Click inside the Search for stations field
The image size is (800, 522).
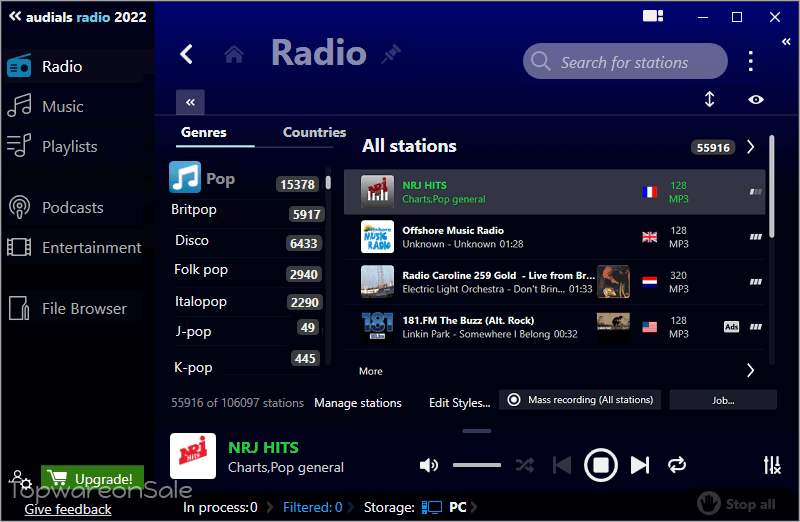[625, 61]
